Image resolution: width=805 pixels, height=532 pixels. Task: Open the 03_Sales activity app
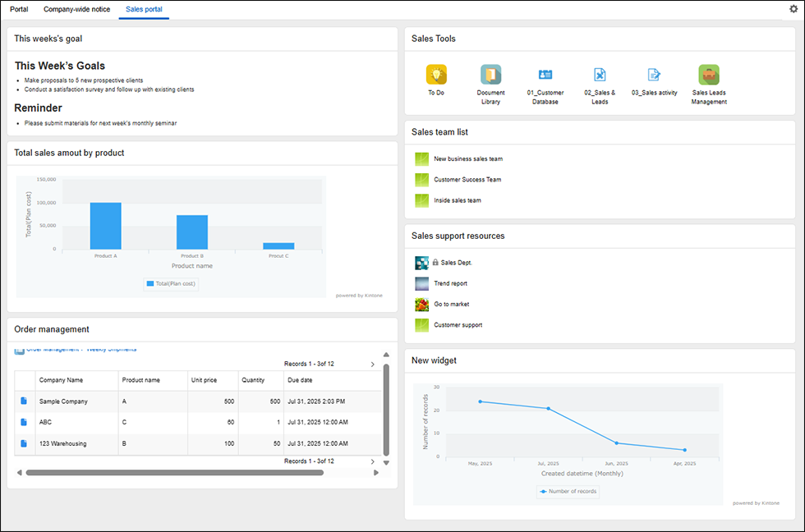click(x=654, y=74)
